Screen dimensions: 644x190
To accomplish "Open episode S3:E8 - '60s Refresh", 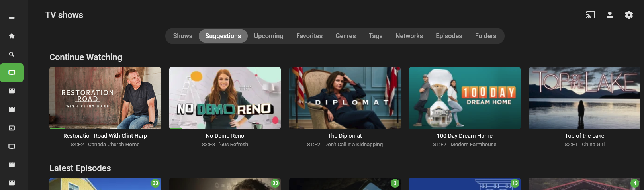I will click(x=225, y=145).
